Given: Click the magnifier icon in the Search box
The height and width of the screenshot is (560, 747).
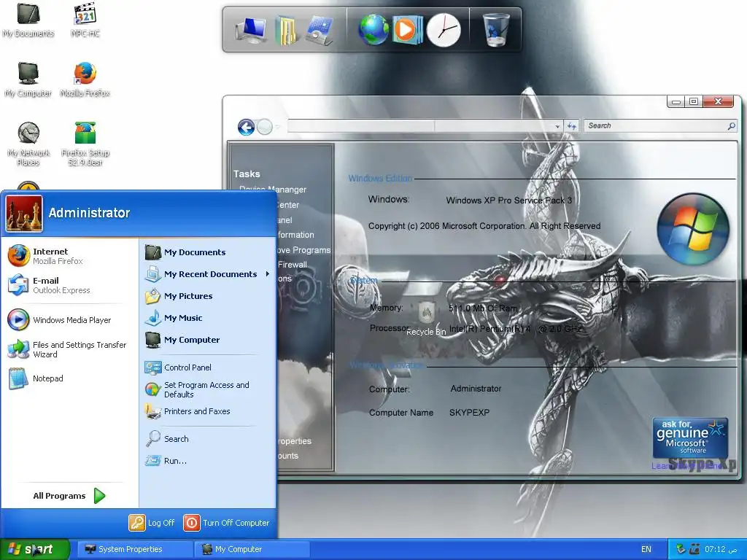Looking at the screenshot, I should [x=731, y=125].
